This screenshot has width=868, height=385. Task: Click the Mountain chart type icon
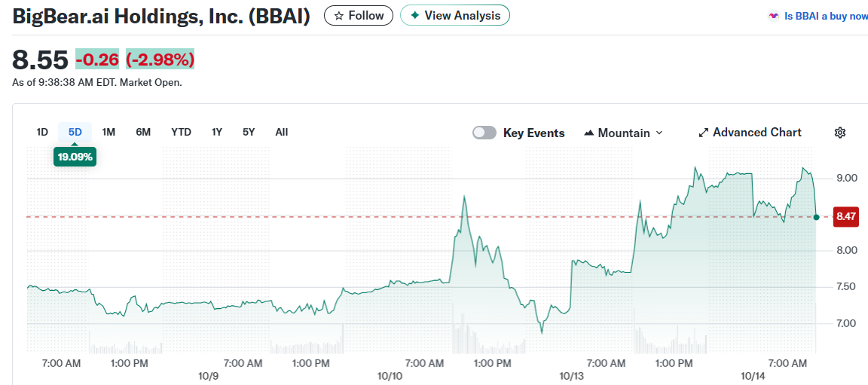[x=589, y=133]
